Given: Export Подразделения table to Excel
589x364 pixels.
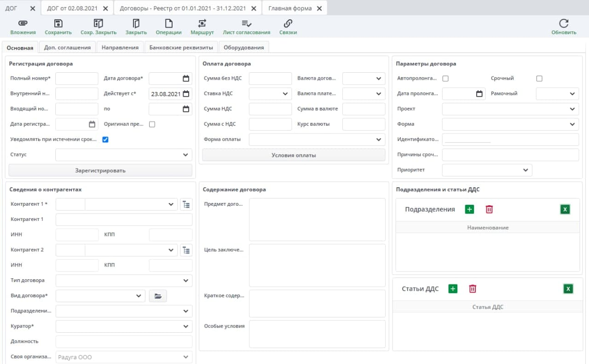Looking at the screenshot, I should [x=566, y=209].
